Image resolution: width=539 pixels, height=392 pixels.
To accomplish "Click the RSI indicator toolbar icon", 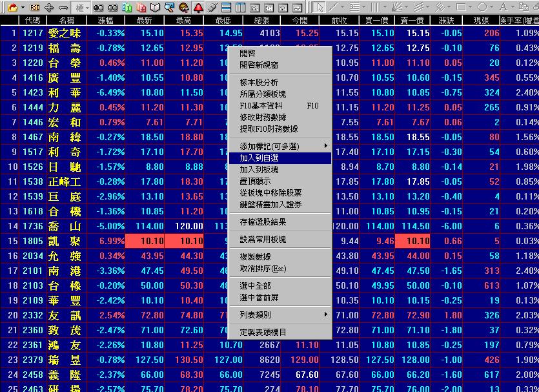I will coord(35,7).
